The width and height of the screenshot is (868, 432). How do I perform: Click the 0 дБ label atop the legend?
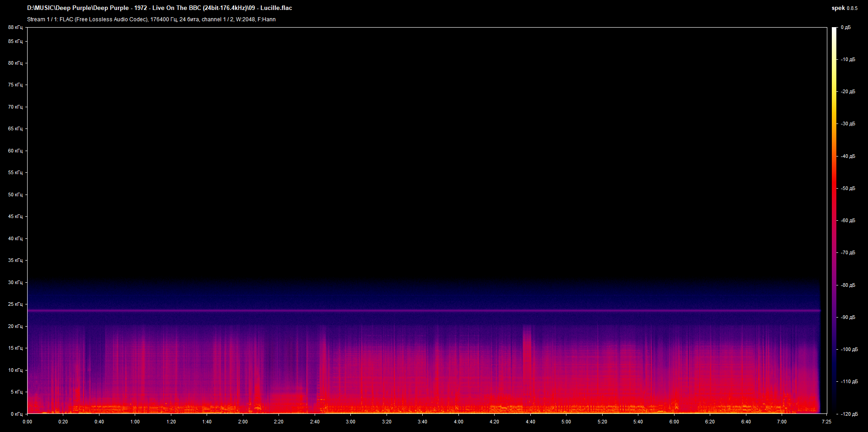(847, 27)
